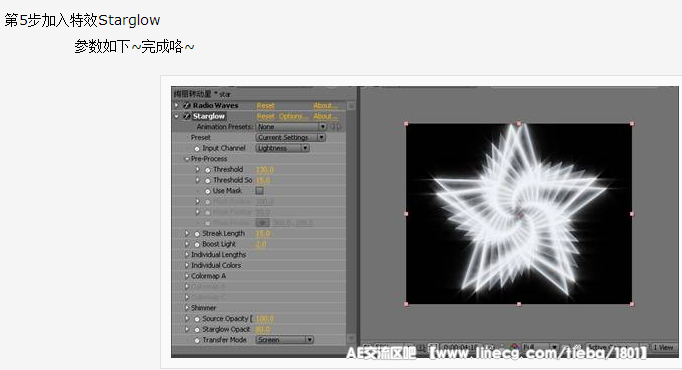This screenshot has height=370, width=682.
Task: Expand the Starglow Opacity property
Action: point(187,329)
